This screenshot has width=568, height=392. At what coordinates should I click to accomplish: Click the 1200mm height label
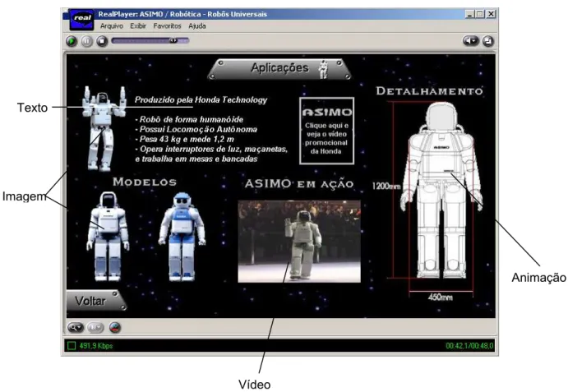click(x=386, y=187)
